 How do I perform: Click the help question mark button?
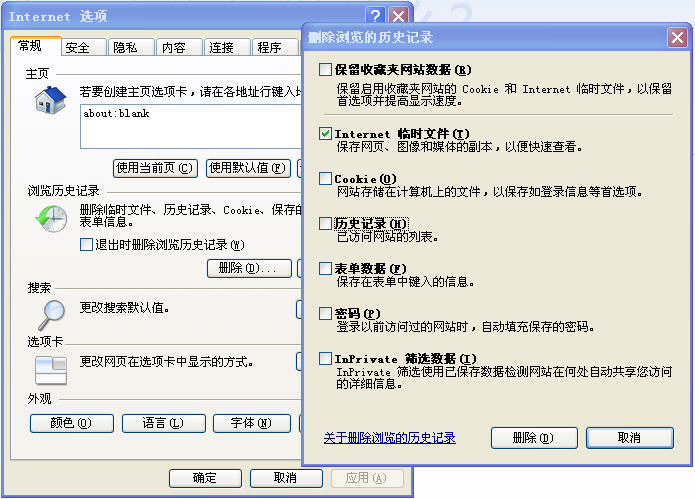pyautogui.click(x=375, y=16)
